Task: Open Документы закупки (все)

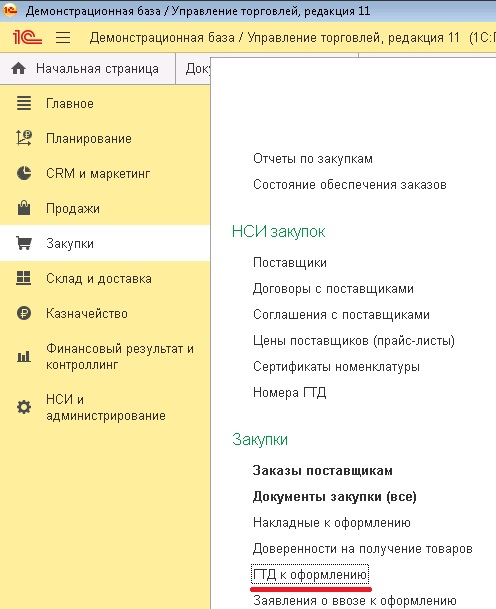Action: tap(334, 497)
